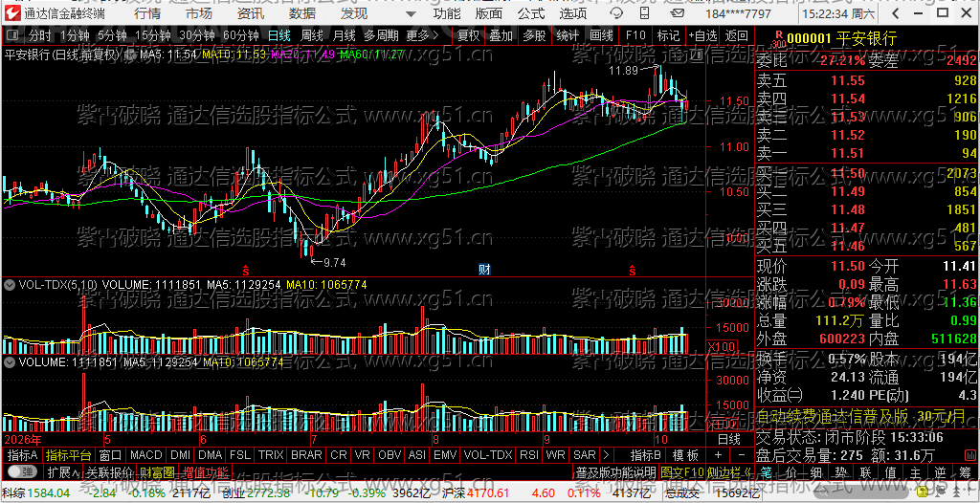Click the 筹 tab icon
The width and height of the screenshot is (980, 503).
(x=965, y=471)
